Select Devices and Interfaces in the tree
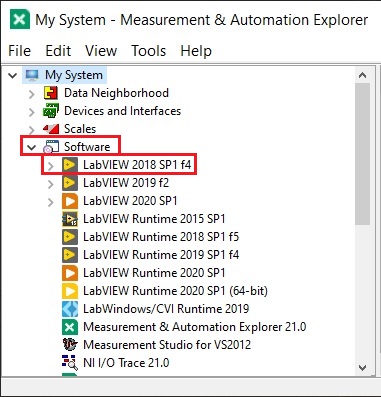The height and width of the screenshot is (397, 381). click(122, 111)
